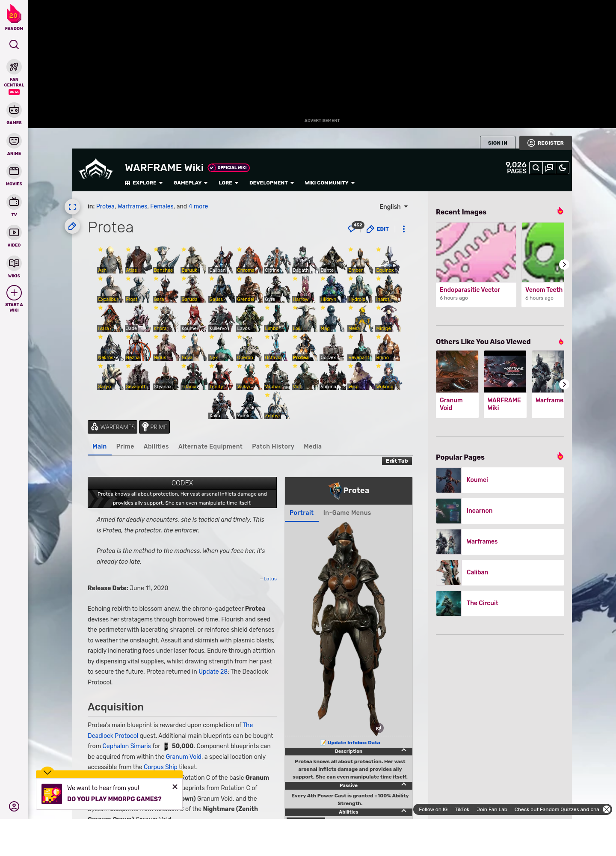Open the sidebar search icon

(x=14, y=45)
